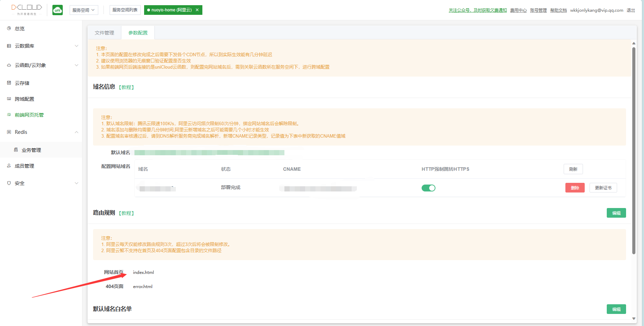644x326 pixels.
Task: Open 业务管理 under Redis
Action: pyautogui.click(x=31, y=150)
